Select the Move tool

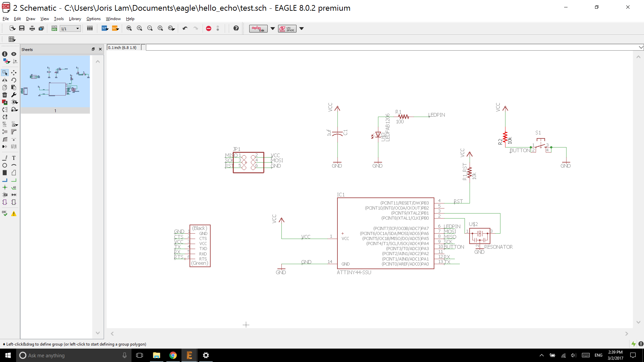[x=14, y=73]
